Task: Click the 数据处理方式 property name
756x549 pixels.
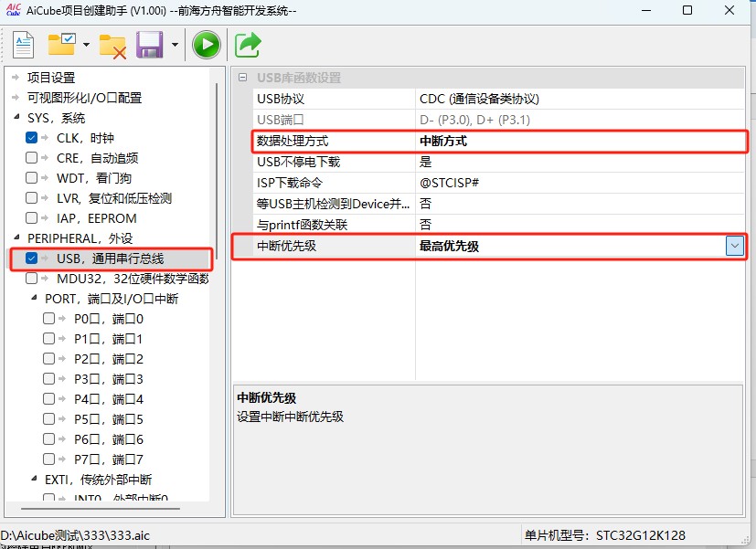Action: (293, 141)
